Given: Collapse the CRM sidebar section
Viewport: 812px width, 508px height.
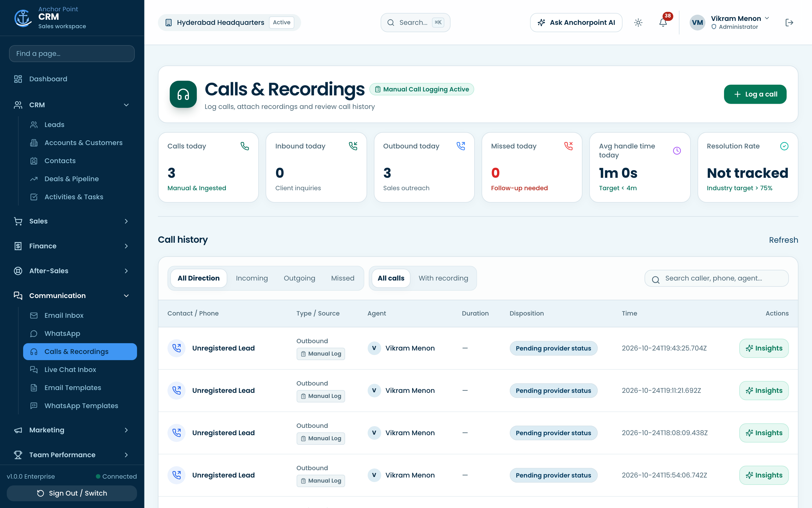Looking at the screenshot, I should tap(72, 105).
